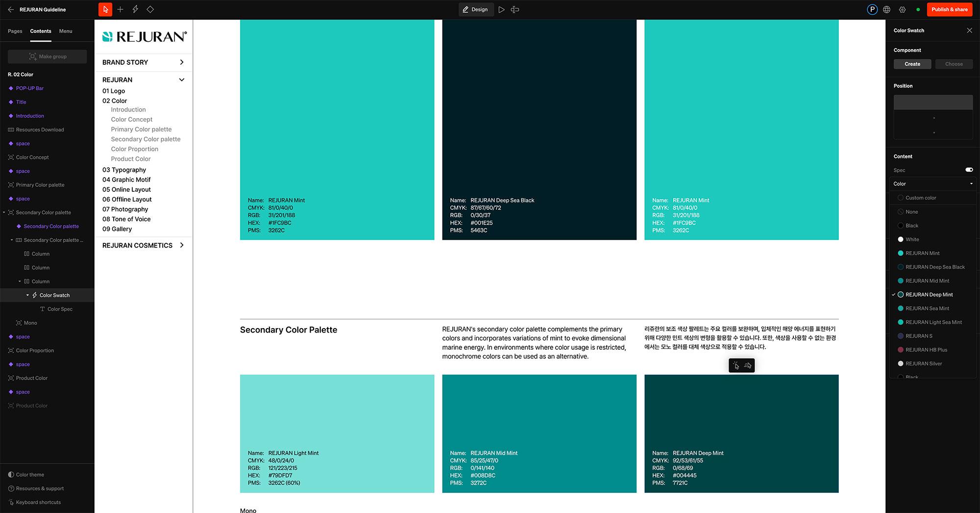Click the plus add-element icon in top toolbar

tap(120, 9)
